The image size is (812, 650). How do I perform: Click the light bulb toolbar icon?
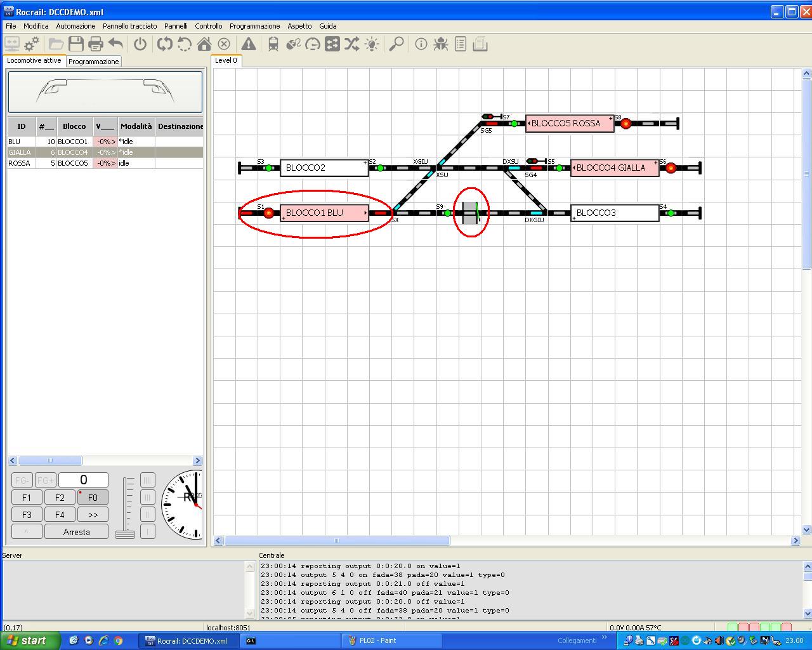coord(372,44)
